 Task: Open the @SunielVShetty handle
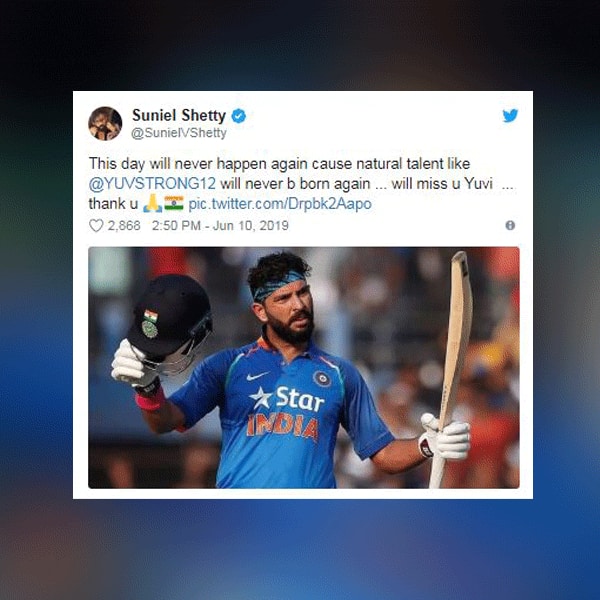(179, 133)
